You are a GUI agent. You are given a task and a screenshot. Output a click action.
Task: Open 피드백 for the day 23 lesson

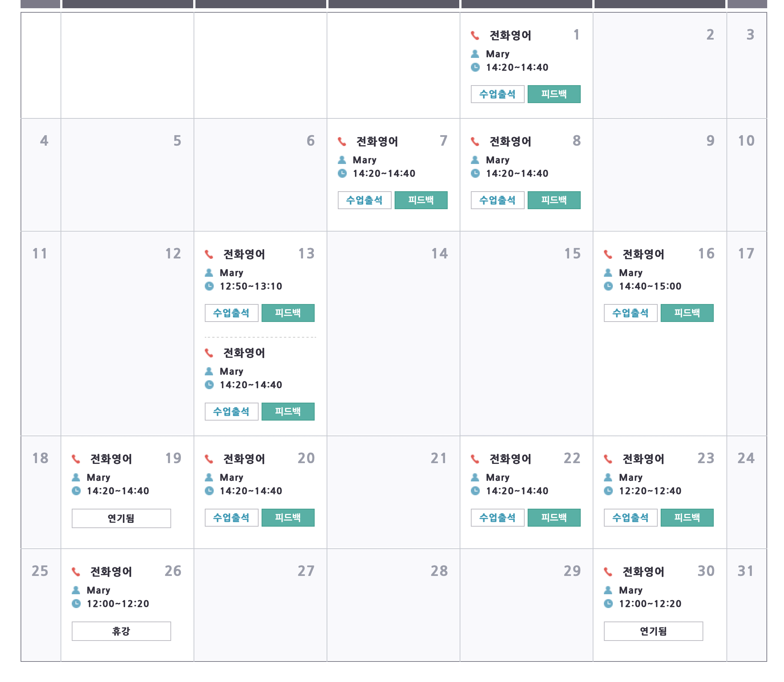[686, 518]
